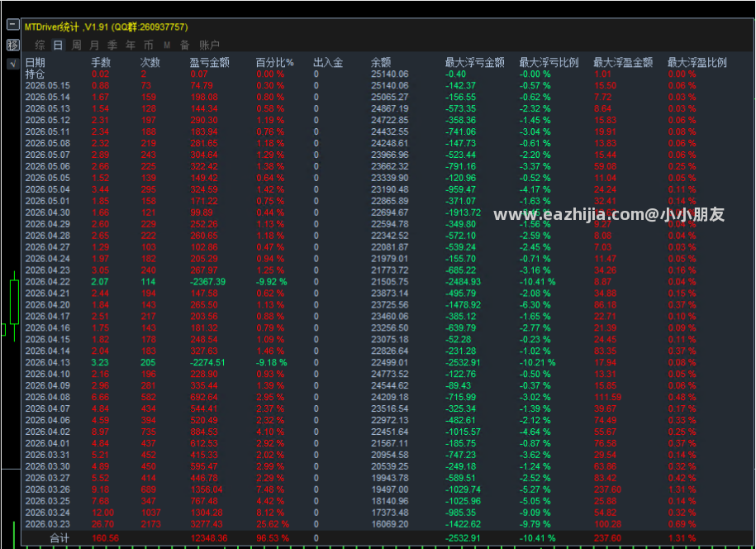This screenshot has width=756, height=549.
Task: Click the 最大浮盈比例 column header
Action: pyautogui.click(x=697, y=62)
